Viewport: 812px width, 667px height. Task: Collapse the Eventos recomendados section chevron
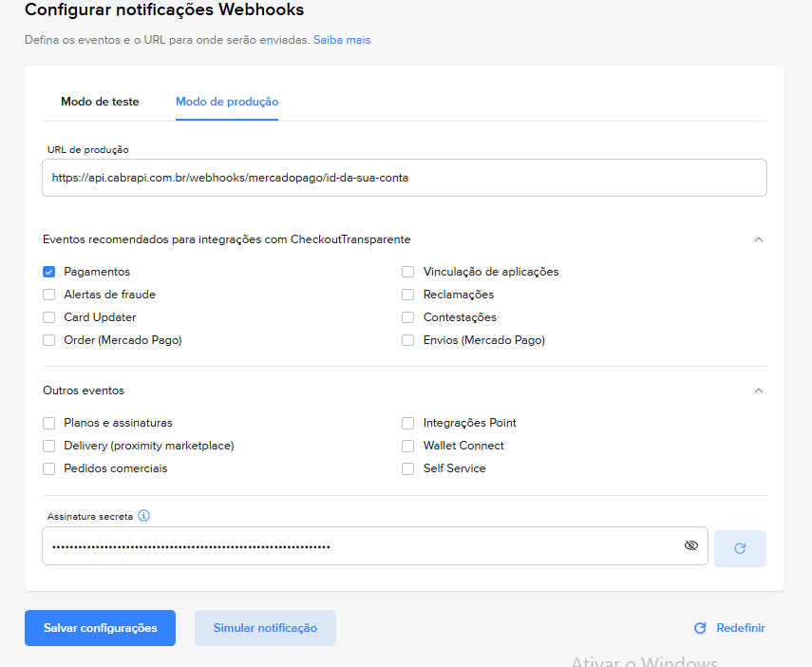point(759,239)
